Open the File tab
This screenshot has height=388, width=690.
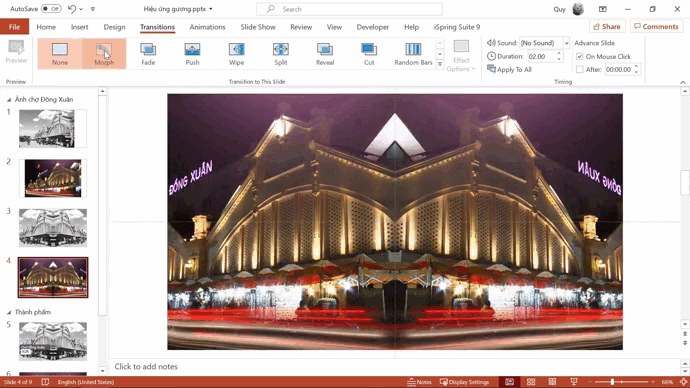[15, 27]
